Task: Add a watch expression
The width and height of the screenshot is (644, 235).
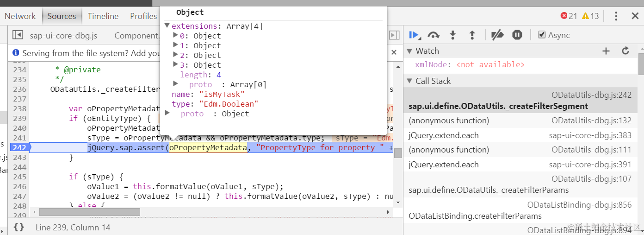Action: [606, 51]
